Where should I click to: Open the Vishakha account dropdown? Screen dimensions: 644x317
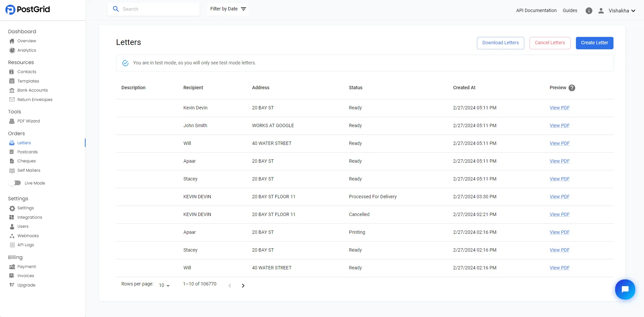point(622,10)
